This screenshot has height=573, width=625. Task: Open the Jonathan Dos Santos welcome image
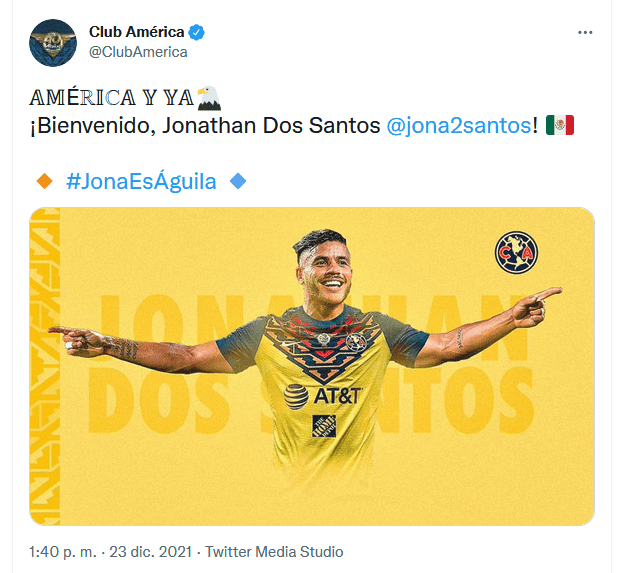pos(312,366)
